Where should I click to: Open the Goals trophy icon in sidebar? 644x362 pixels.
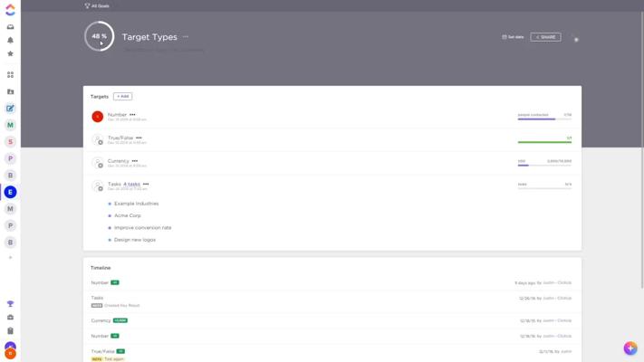[11, 304]
